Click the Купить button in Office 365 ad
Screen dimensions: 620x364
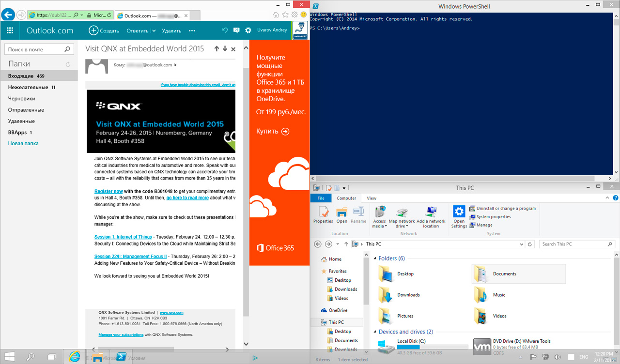[x=273, y=131]
